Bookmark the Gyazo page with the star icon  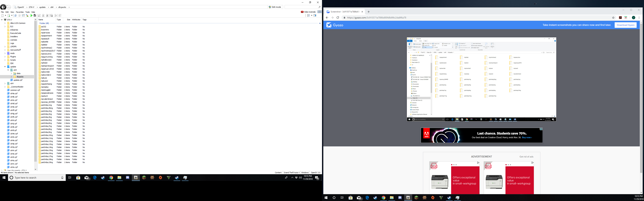click(x=613, y=18)
